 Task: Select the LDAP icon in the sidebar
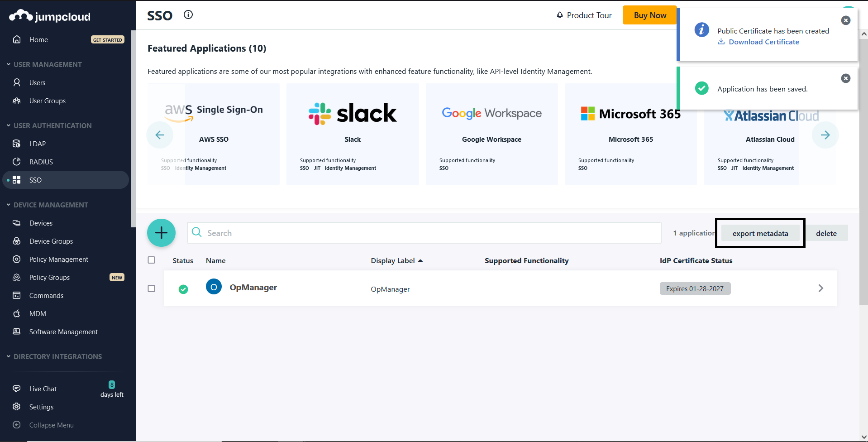17,144
